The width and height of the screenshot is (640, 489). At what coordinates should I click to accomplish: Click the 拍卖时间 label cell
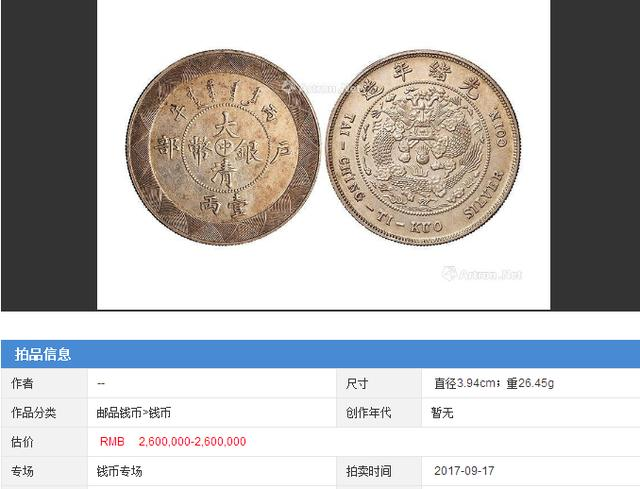tap(379, 471)
